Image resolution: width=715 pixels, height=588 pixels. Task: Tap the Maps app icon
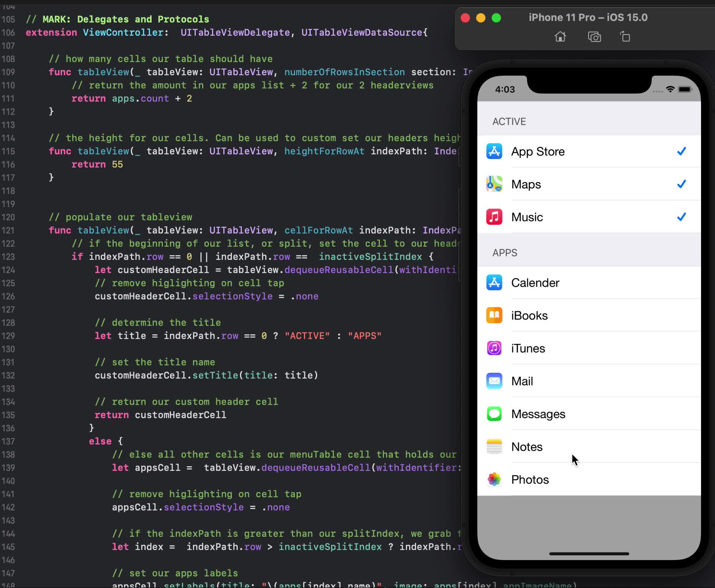tap(494, 184)
